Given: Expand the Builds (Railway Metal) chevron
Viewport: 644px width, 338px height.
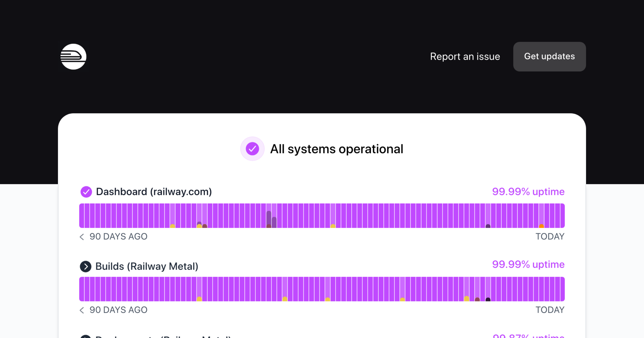Looking at the screenshot, I should click(86, 266).
